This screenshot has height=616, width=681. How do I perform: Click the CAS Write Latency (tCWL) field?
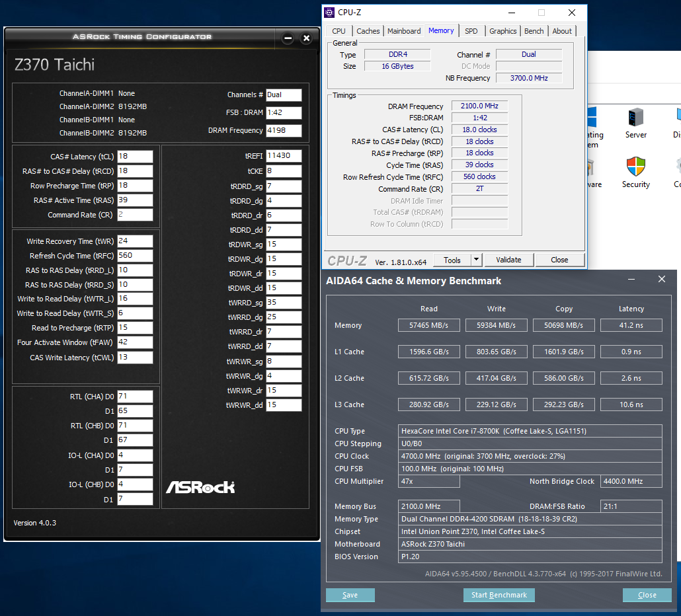pos(135,358)
